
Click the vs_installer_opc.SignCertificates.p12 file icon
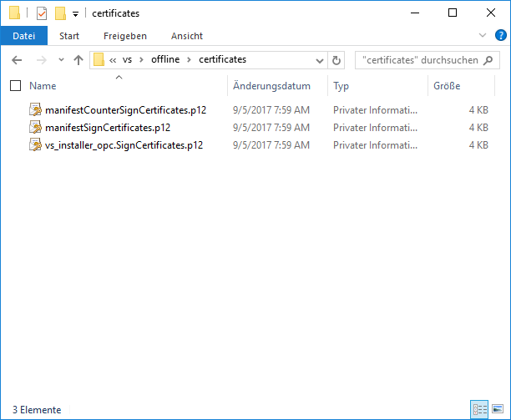[x=35, y=144]
